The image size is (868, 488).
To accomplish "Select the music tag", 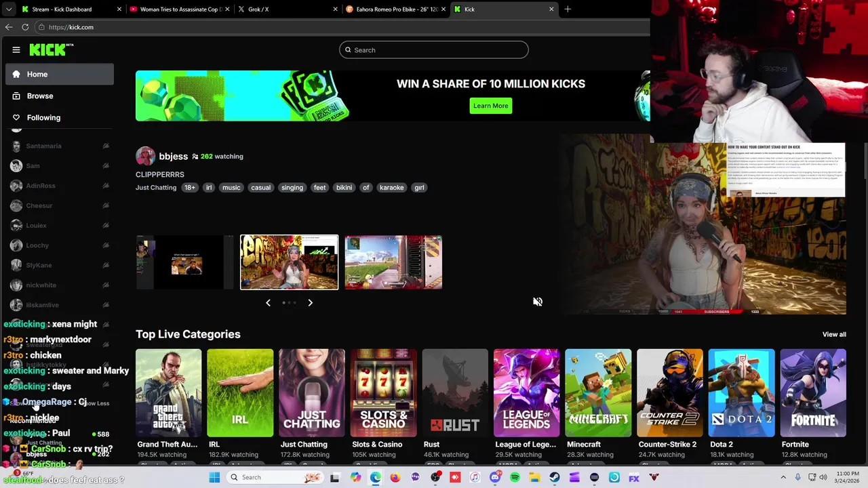I will (x=231, y=188).
